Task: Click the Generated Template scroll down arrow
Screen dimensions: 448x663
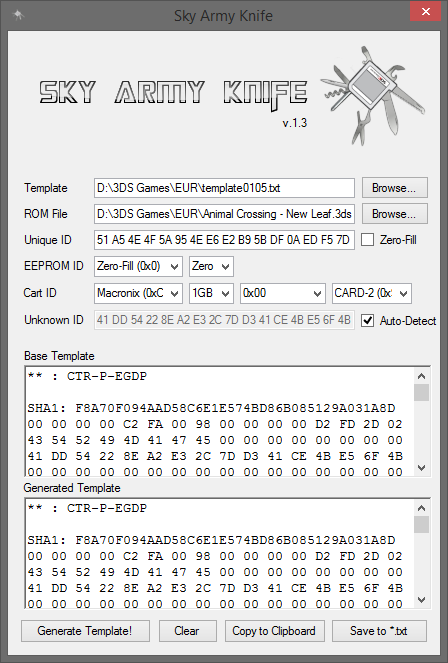Action: click(x=421, y=599)
